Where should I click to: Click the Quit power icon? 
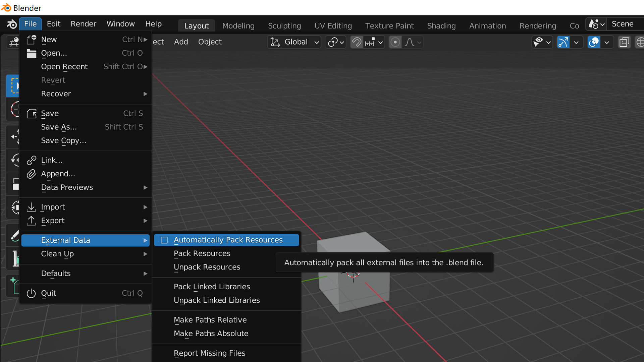tap(31, 293)
